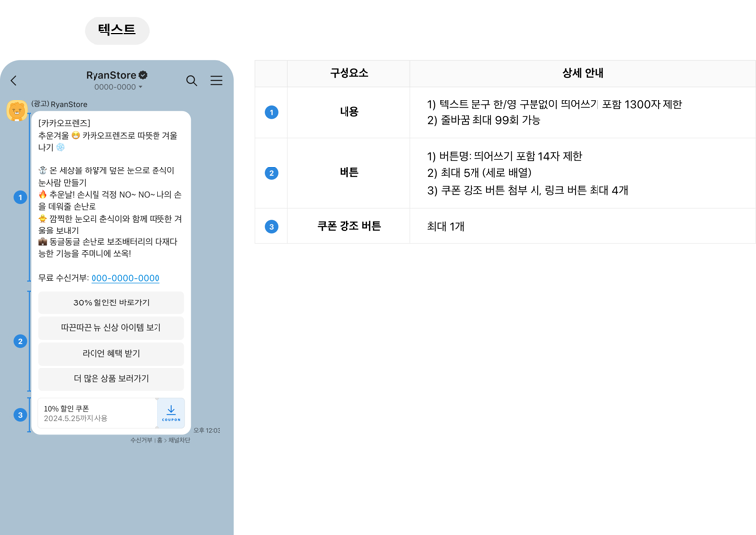Click the '텍스트' pill label at top
756x535 pixels.
pos(117,31)
